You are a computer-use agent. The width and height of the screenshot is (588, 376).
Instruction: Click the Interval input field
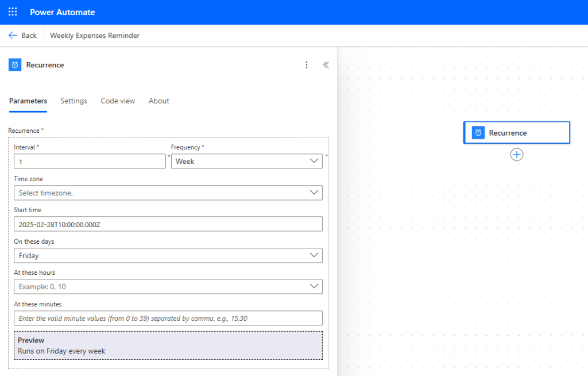coord(90,161)
